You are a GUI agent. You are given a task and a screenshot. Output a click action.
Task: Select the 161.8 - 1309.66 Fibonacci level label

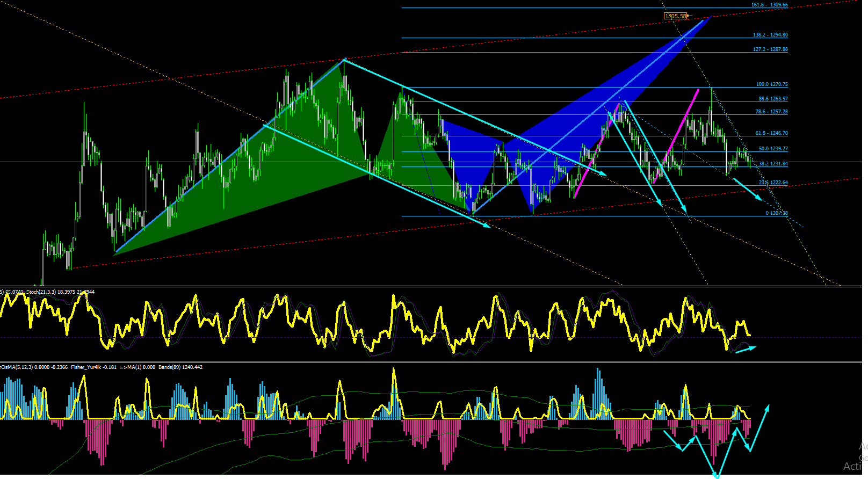pos(770,5)
